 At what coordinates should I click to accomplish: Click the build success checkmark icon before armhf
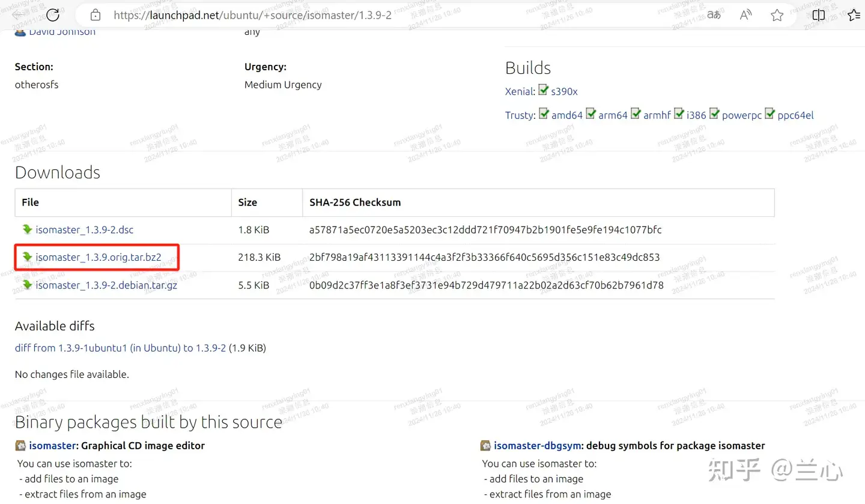636,114
